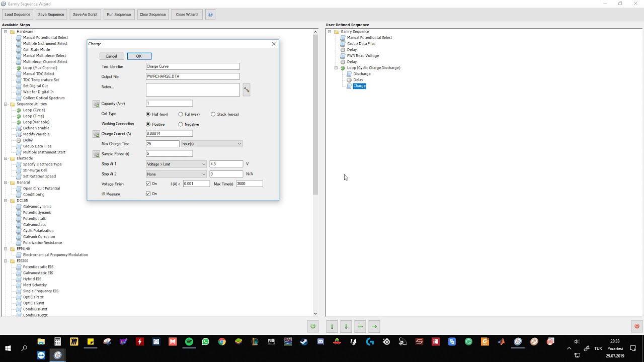Click the Output File input field
The image size is (644, 362).
point(193,76)
